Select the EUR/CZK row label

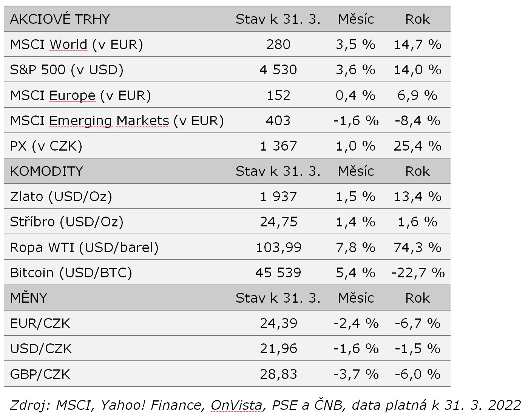(x=40, y=323)
